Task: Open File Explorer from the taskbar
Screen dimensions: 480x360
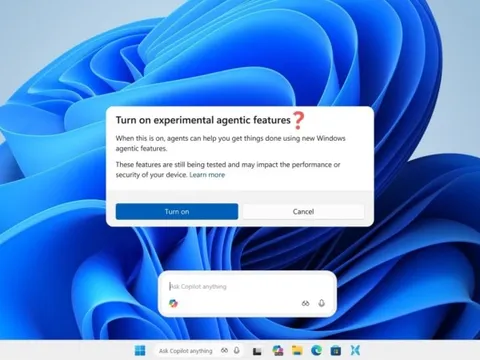Action: tap(297, 350)
